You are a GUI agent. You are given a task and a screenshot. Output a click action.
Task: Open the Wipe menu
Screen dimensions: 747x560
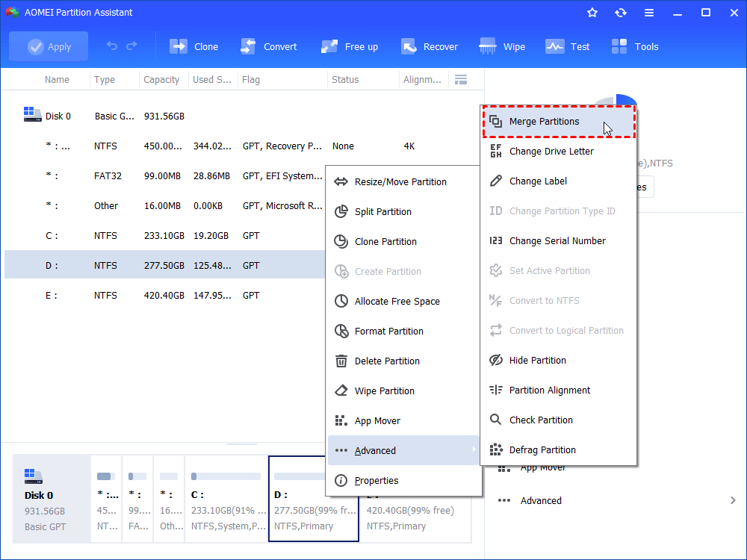click(502, 46)
